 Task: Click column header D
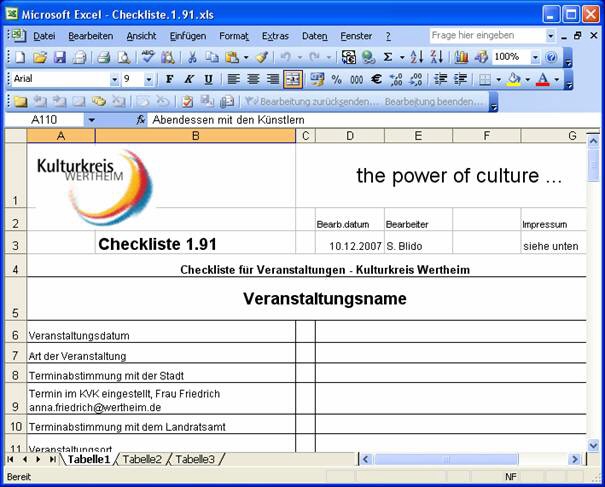click(349, 136)
